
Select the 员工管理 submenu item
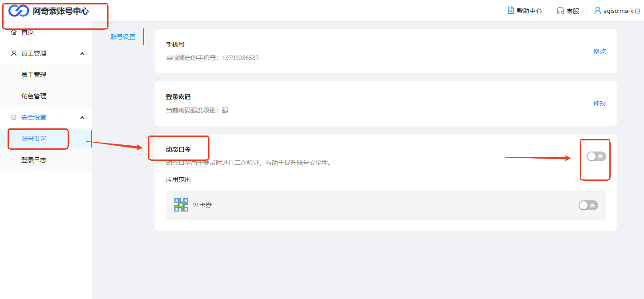click(34, 75)
